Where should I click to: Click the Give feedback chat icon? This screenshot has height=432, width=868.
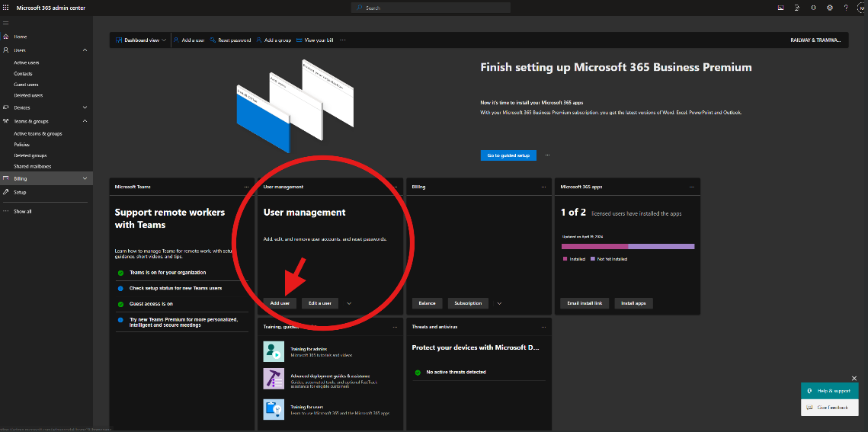809,408
